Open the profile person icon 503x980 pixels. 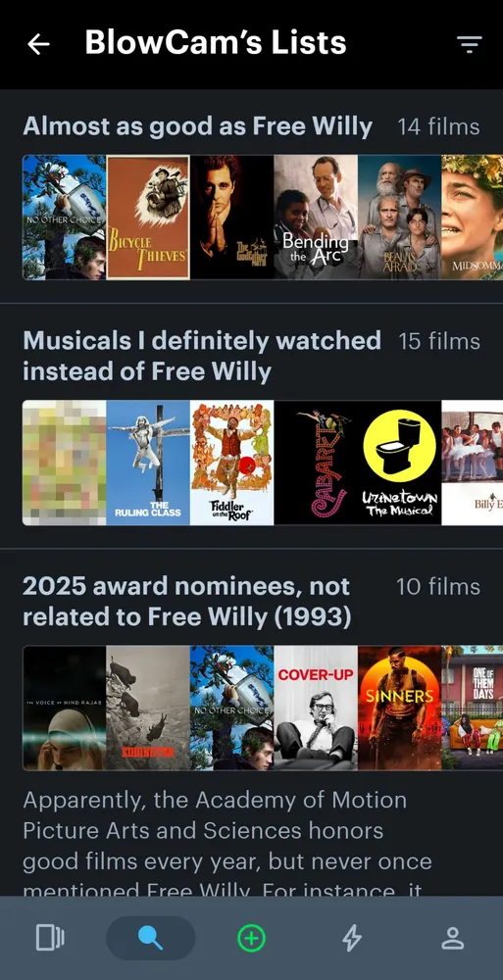(452, 938)
